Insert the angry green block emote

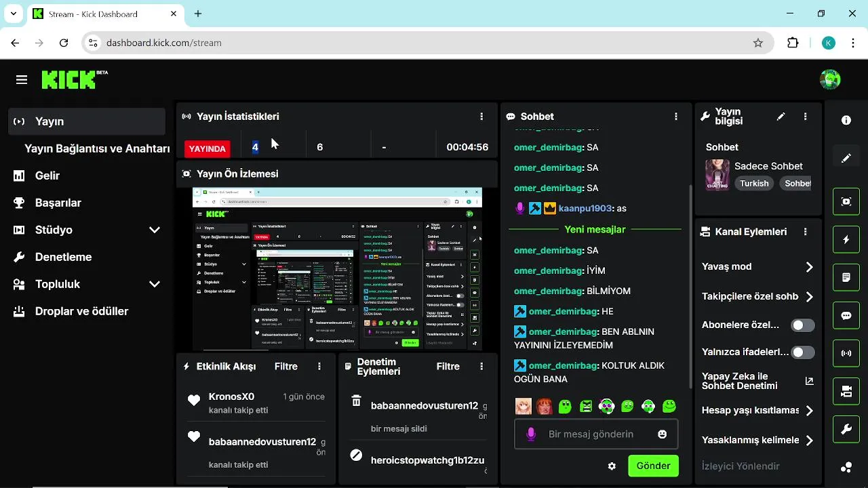tap(586, 406)
